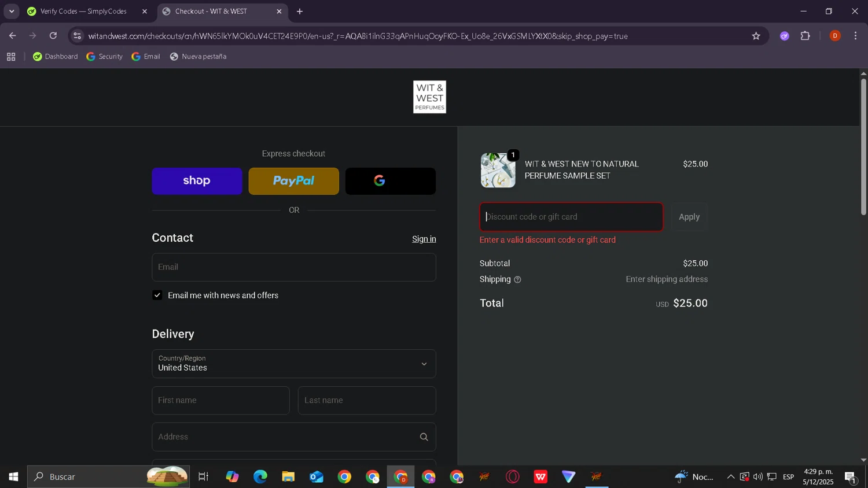Open Copilot from the taskbar

pyautogui.click(x=232, y=477)
